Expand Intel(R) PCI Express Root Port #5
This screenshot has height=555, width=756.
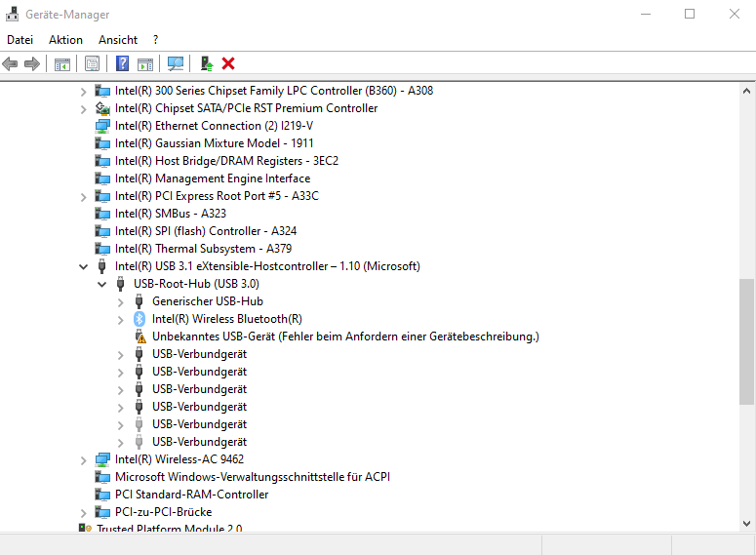pyautogui.click(x=84, y=197)
